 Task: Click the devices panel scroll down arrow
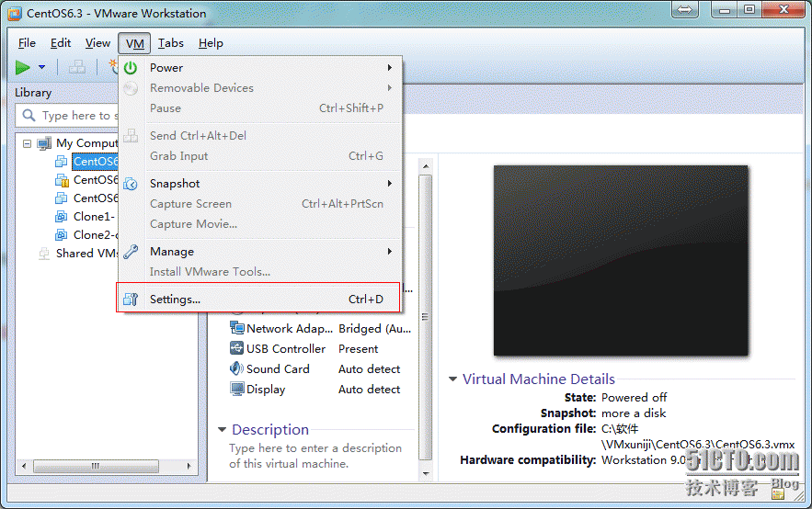[426, 473]
